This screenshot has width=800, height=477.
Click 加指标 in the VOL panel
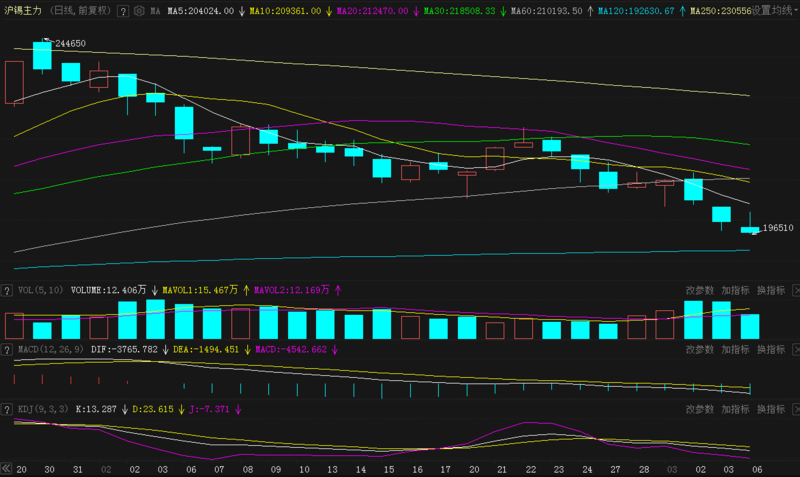pos(736,290)
